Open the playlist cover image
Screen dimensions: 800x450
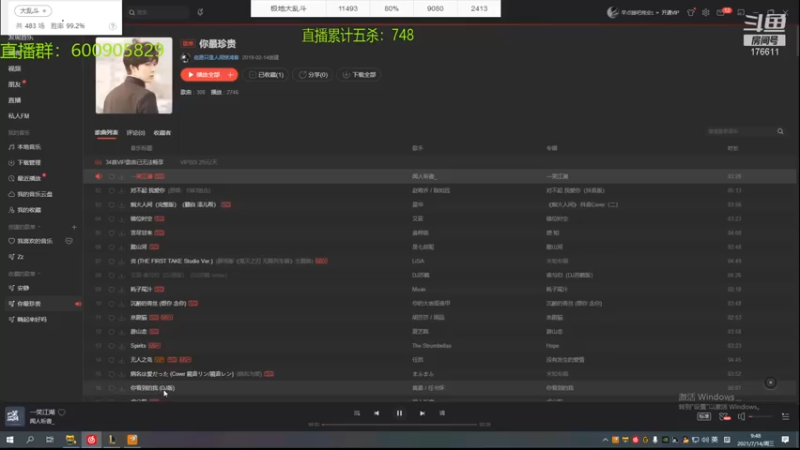point(134,76)
